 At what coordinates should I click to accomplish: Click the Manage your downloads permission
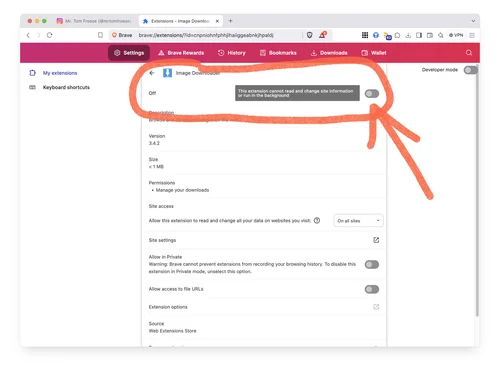[x=182, y=190]
